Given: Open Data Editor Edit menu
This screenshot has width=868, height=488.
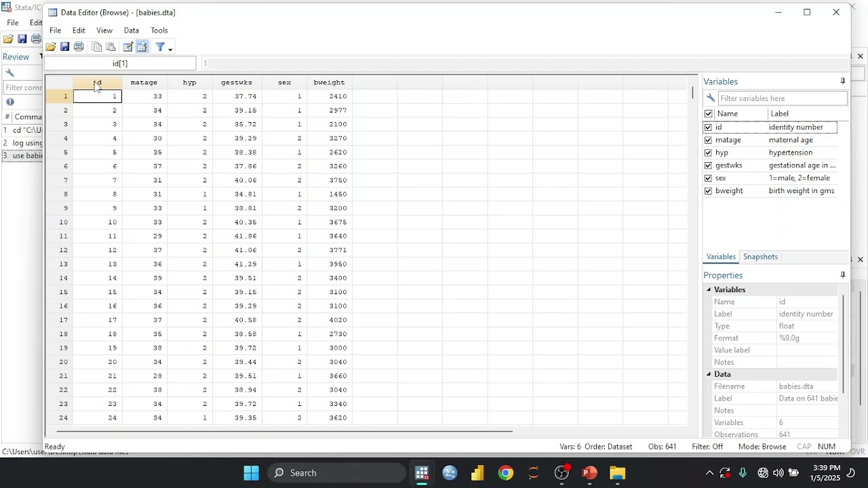Looking at the screenshot, I should [79, 30].
